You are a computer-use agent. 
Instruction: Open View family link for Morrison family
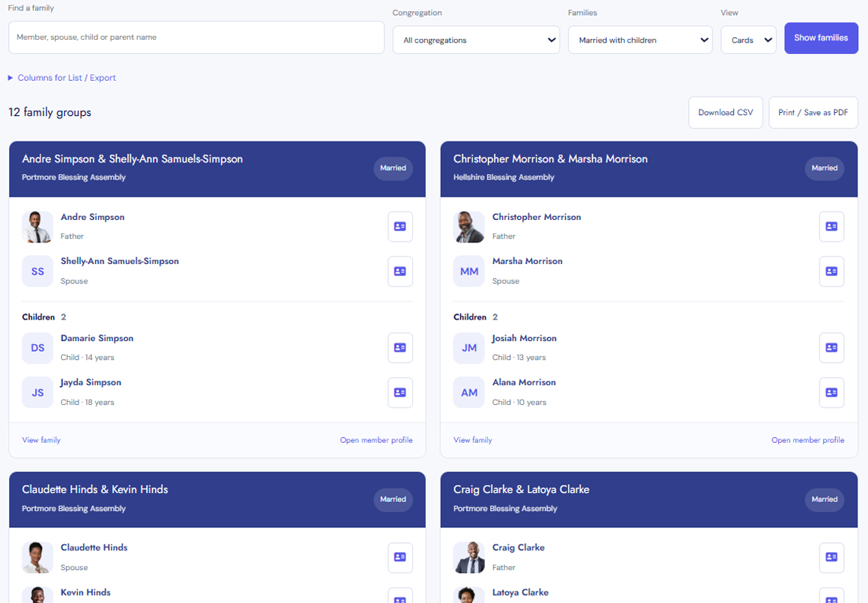tap(473, 440)
